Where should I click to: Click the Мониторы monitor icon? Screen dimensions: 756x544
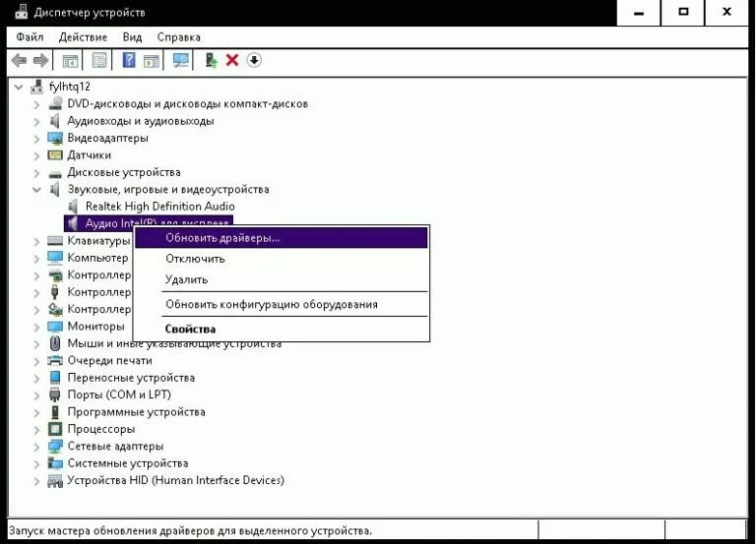(x=55, y=327)
